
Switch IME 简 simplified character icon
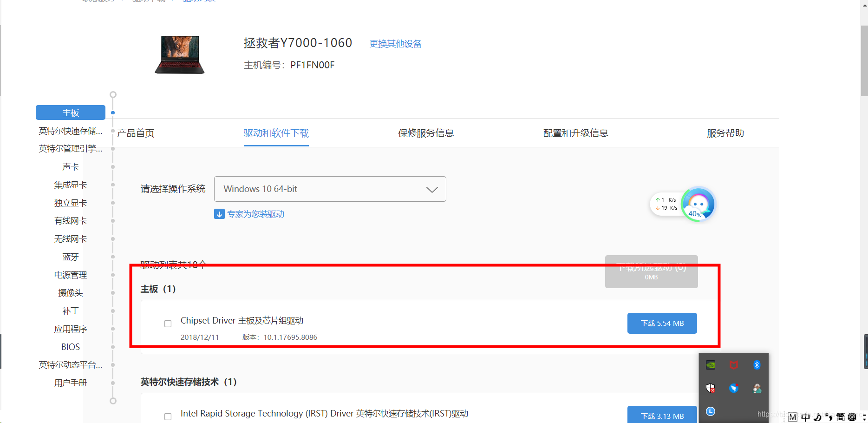pyautogui.click(x=841, y=417)
